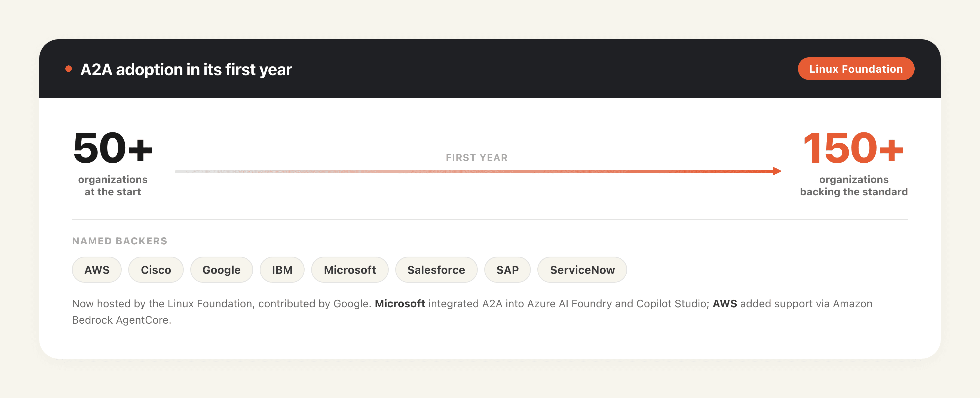Click the Google backer chip
Screen dimensions: 980x398
point(221,270)
